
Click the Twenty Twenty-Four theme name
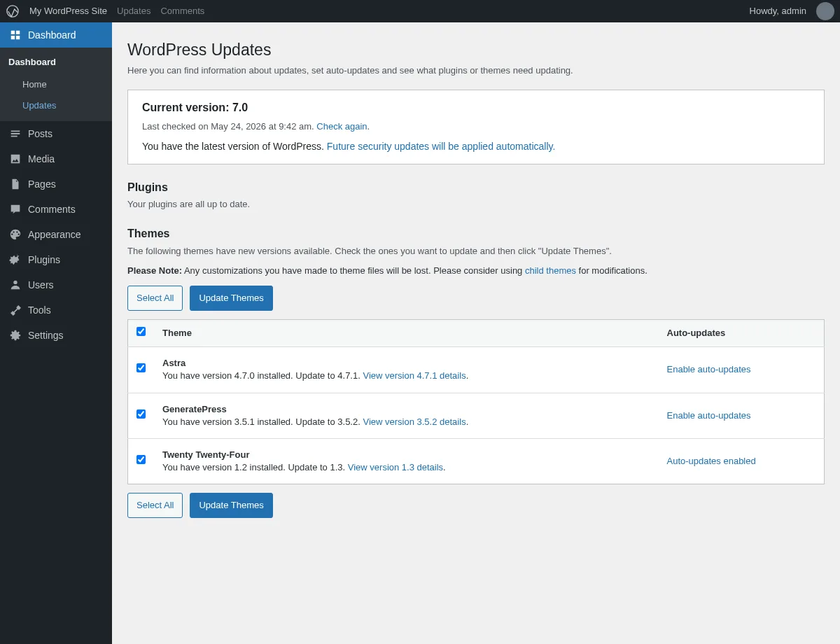pos(206,455)
